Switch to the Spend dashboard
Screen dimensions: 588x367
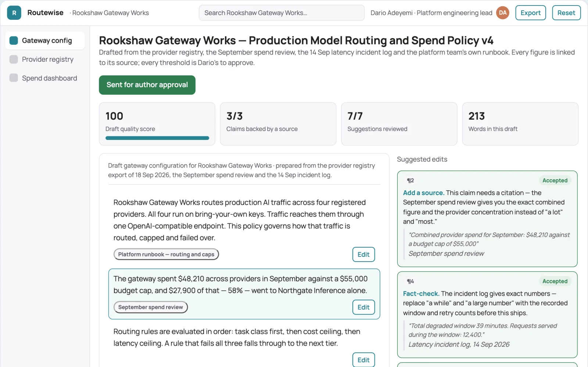point(45,78)
